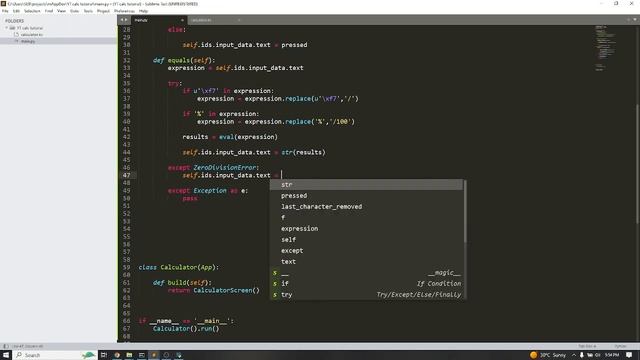Click line number 59 in gutter
Image resolution: width=640 pixels, height=360 pixels.
[x=127, y=267]
